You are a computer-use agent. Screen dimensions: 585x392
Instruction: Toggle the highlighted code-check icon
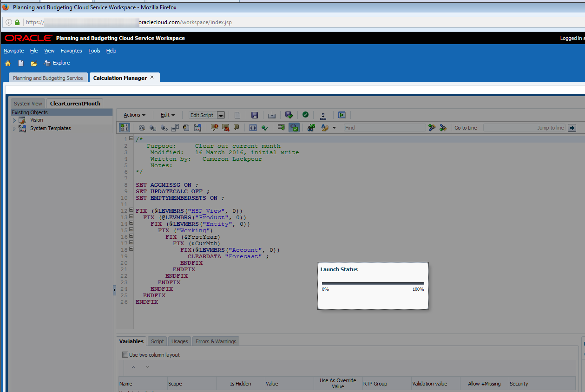coord(294,127)
